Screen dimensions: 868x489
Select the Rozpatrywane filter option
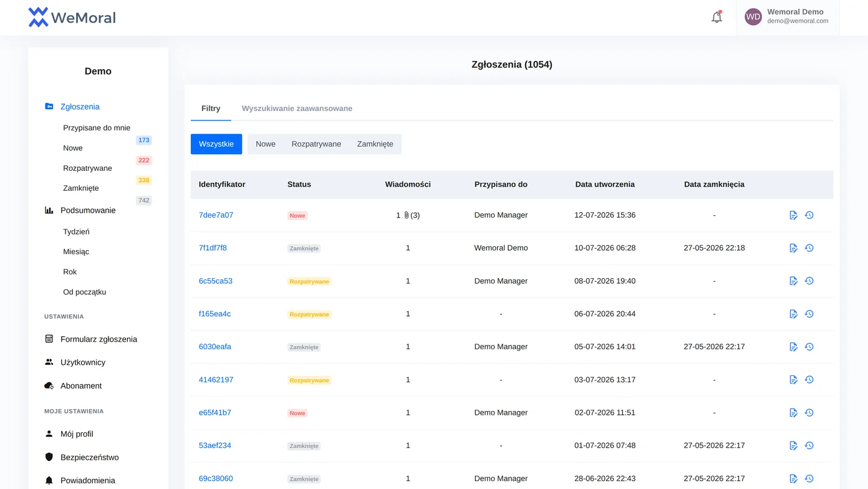coord(316,144)
